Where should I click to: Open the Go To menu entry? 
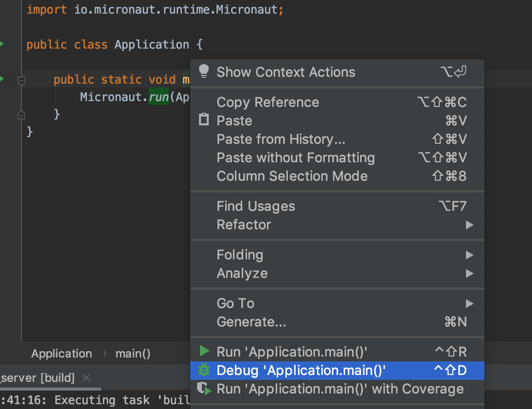click(337, 304)
